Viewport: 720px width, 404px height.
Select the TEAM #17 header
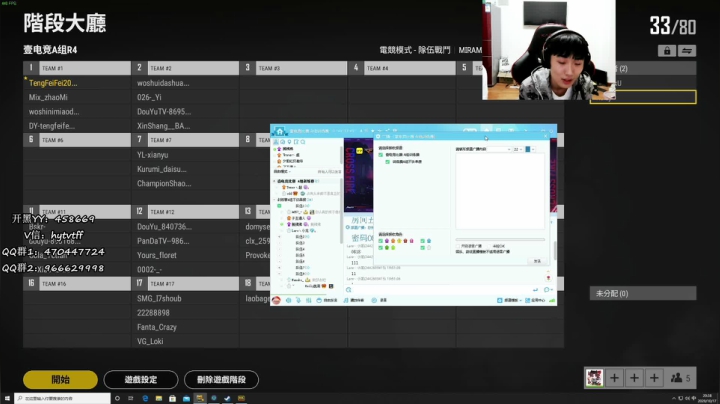coord(185,284)
